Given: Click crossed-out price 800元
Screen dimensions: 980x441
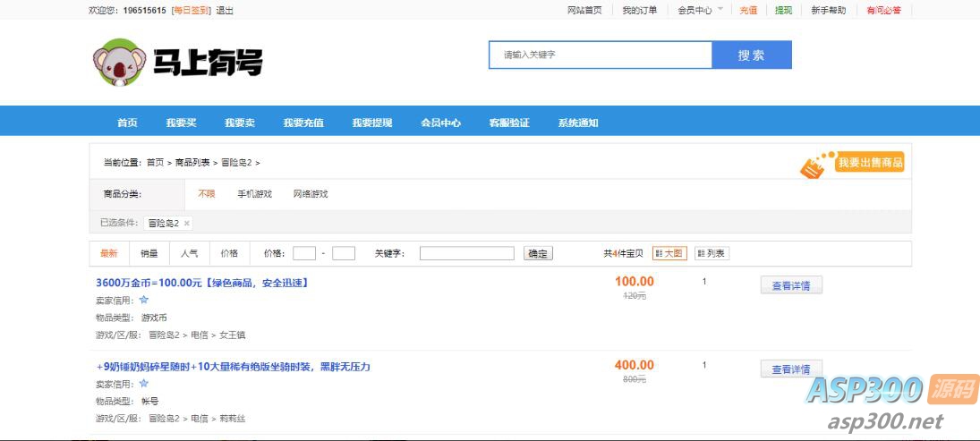Looking at the screenshot, I should 635,379.
